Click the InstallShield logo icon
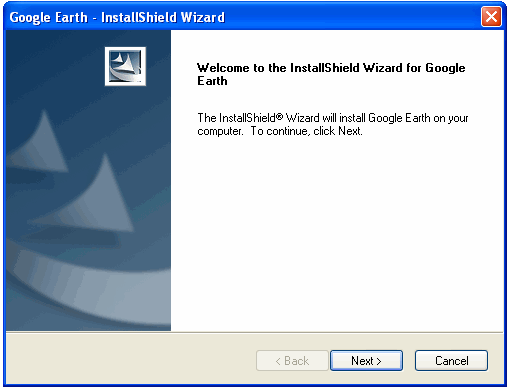The height and width of the screenshot is (390, 509). coord(125,66)
